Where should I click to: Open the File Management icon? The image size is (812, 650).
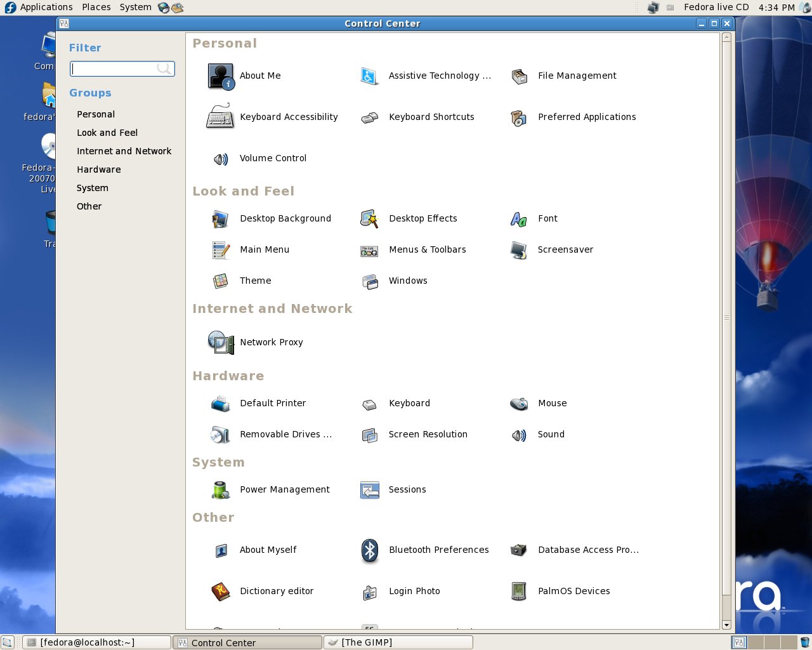[519, 76]
